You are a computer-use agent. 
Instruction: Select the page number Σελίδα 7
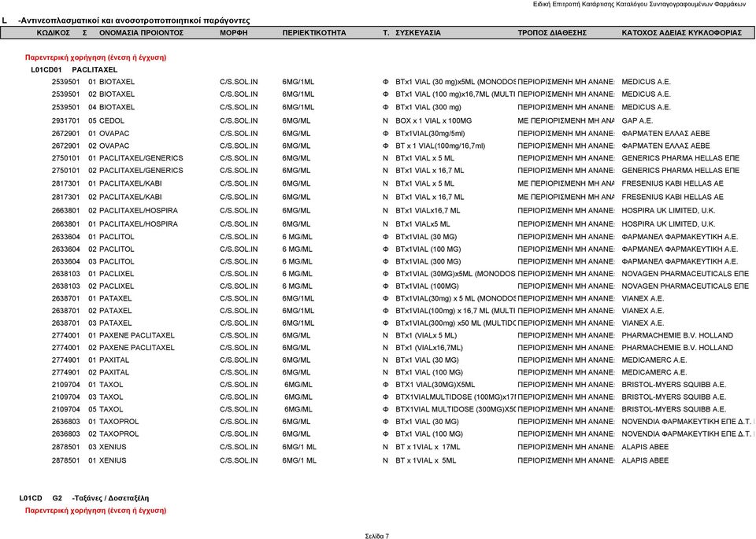point(377,536)
